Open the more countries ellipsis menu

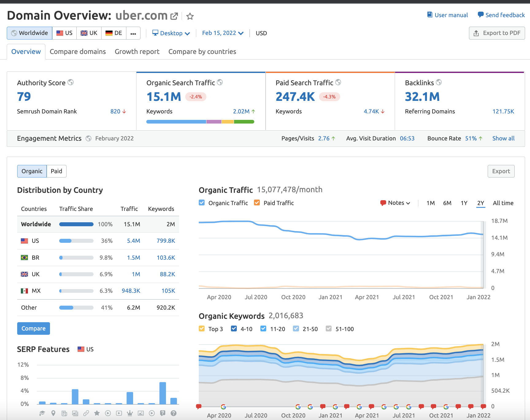coord(133,33)
